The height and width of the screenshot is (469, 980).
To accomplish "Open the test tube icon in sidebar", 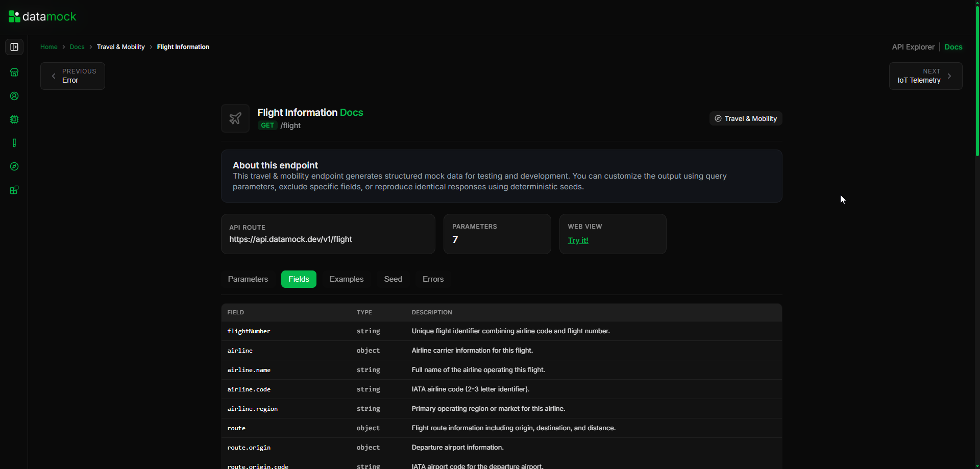I will pyautogui.click(x=14, y=143).
